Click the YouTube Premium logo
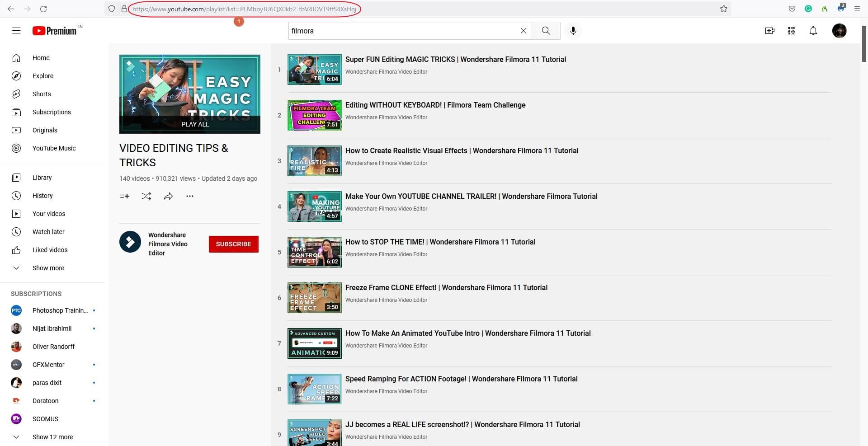Screen dimensions: 868x446 (54, 31)
